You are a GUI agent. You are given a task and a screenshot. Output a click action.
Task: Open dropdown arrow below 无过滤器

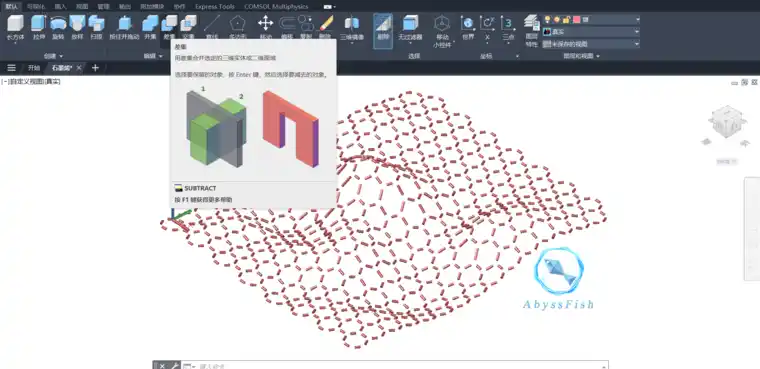(410, 43)
